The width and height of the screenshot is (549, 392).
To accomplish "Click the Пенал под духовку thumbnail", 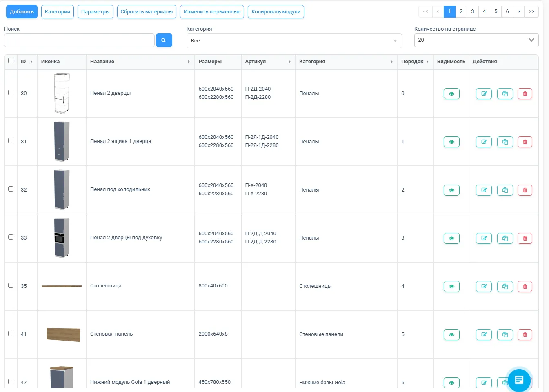I will (62, 238).
